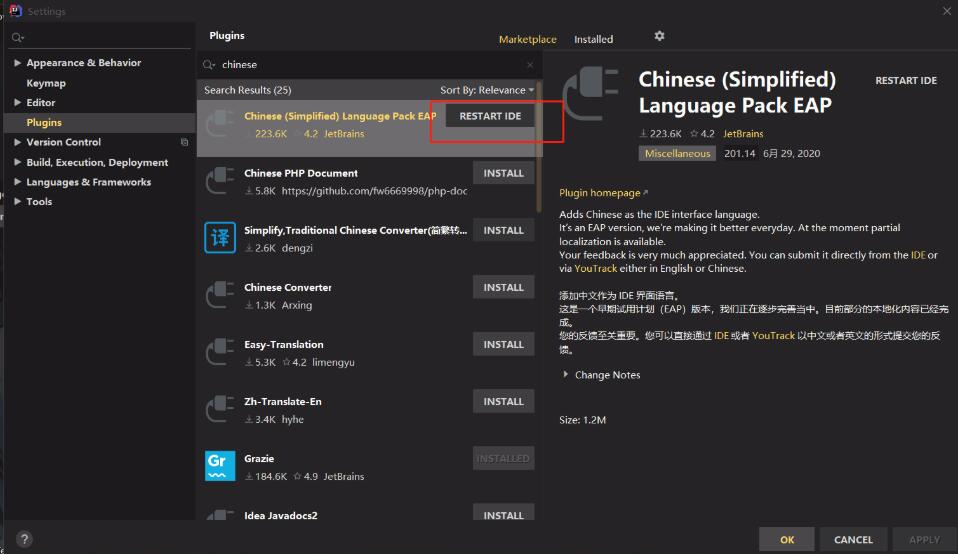This screenshot has width=958, height=554.
Task: Open the help question mark button
Action: click(x=24, y=539)
